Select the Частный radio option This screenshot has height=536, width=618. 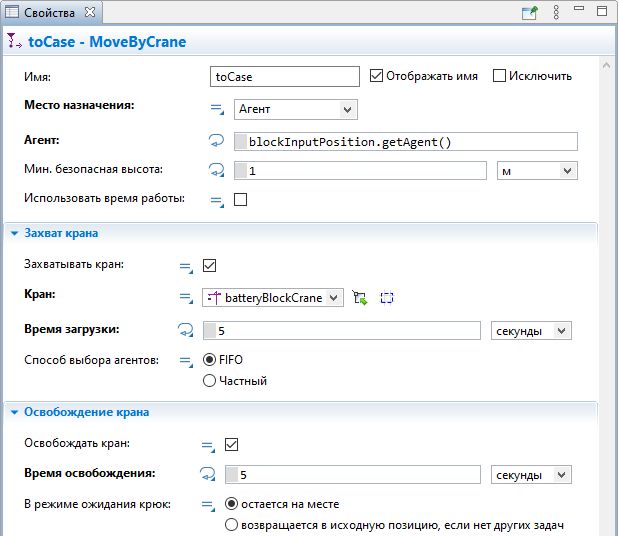coord(209,381)
